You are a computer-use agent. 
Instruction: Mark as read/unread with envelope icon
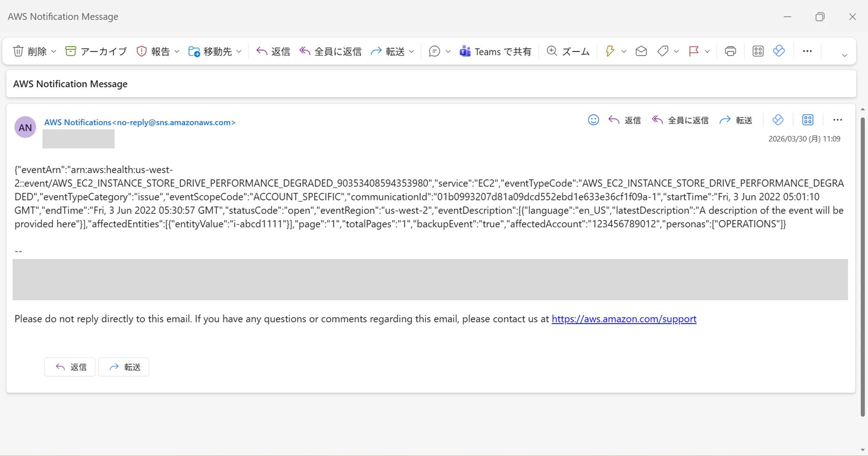click(x=641, y=51)
